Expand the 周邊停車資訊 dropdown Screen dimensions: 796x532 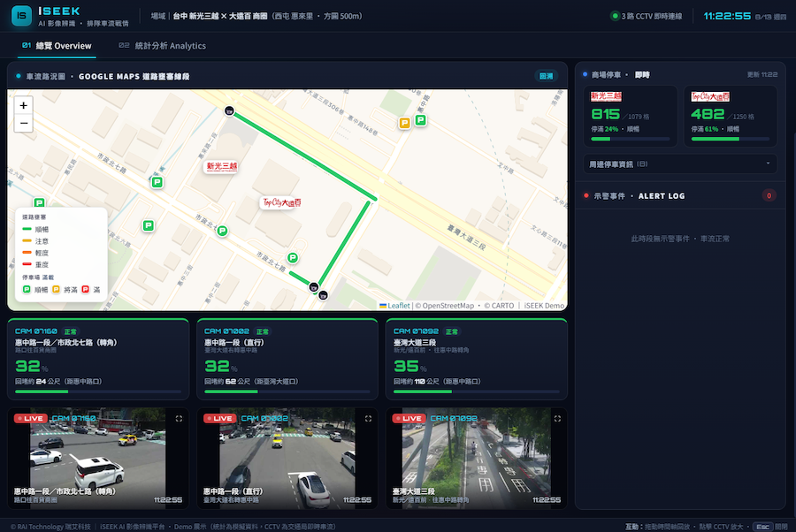click(x=680, y=163)
